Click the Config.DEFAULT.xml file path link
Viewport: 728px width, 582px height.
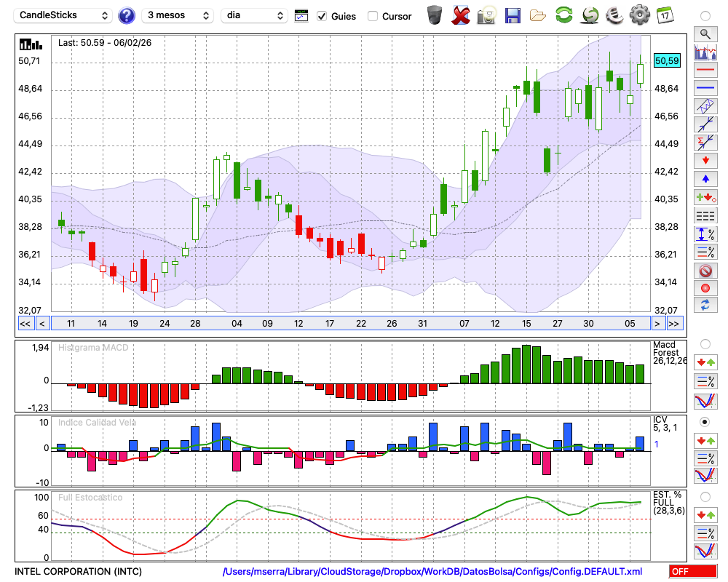(432, 572)
